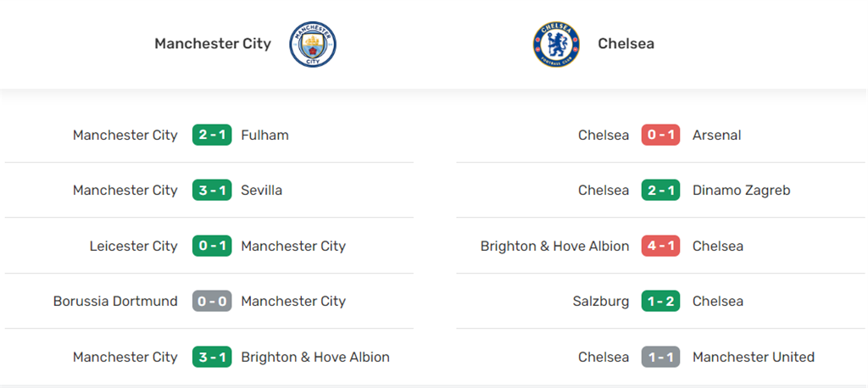Open the Leicester City 0-1 score badge

212,247
